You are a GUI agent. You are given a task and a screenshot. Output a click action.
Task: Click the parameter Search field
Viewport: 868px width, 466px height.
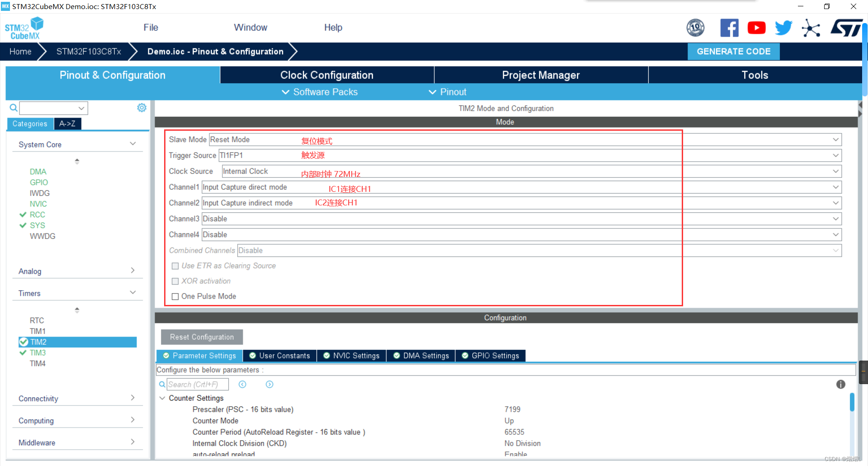[198, 384]
